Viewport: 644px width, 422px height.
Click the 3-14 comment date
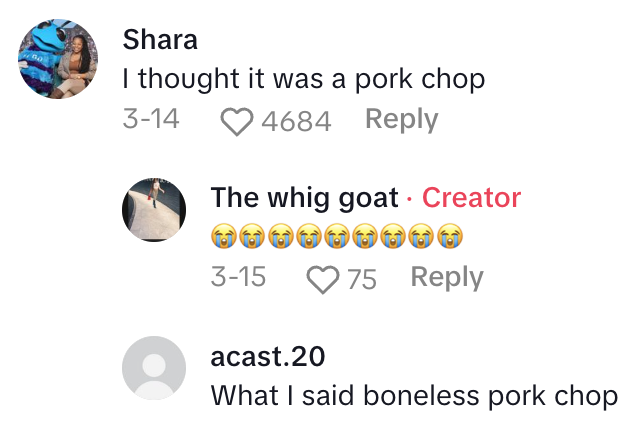point(151,119)
